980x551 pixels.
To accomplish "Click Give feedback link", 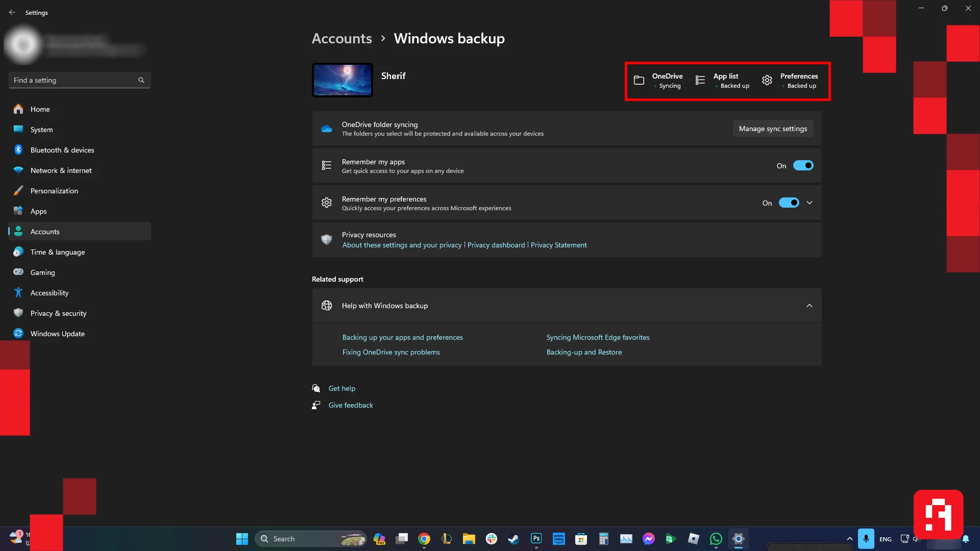I will click(351, 405).
